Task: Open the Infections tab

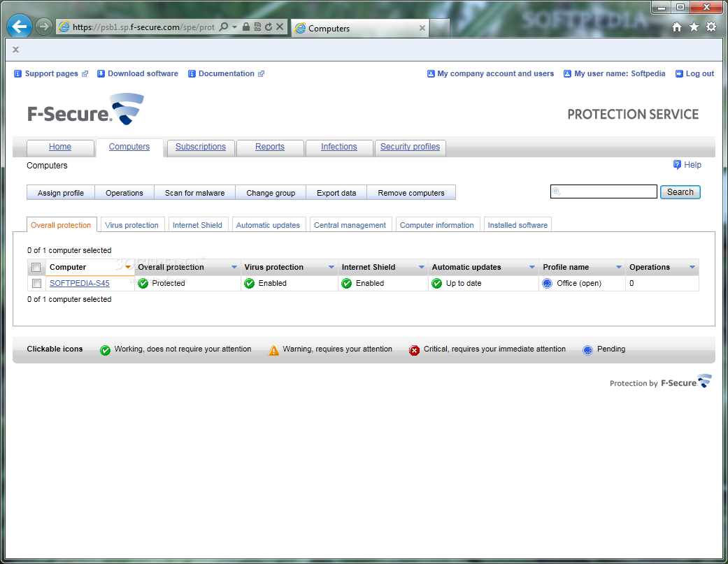Action: point(339,147)
